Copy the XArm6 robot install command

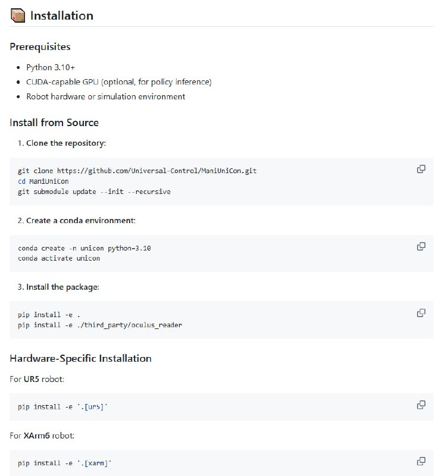pyautogui.click(x=421, y=461)
